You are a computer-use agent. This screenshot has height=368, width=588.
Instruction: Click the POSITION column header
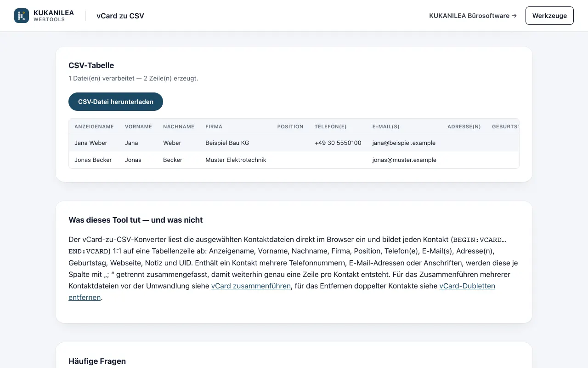(x=290, y=126)
